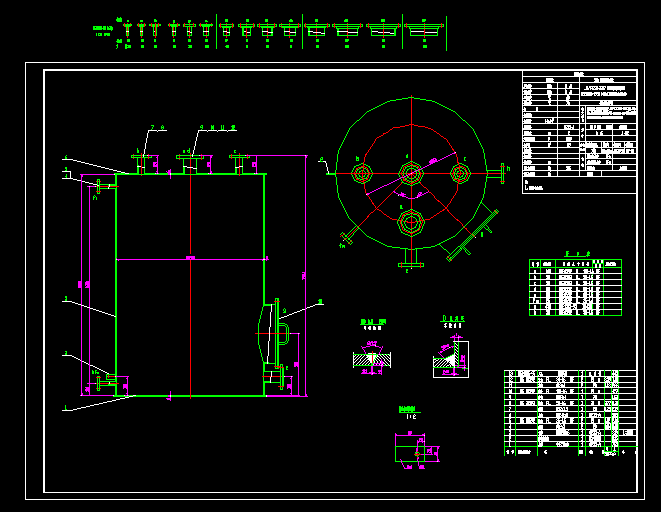Image resolution: width=661 pixels, height=512 pixels.
Task: Click the parts list table at bottom right
Action: (570, 413)
